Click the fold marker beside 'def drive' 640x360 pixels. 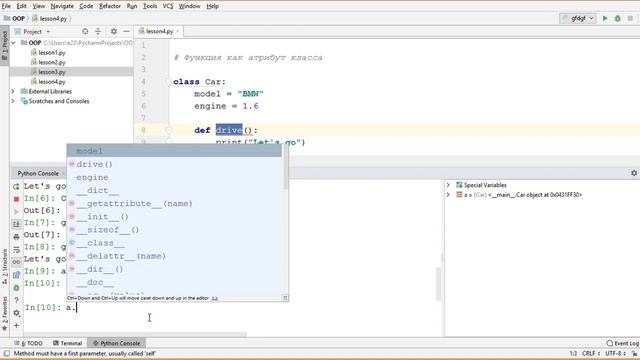[169, 130]
